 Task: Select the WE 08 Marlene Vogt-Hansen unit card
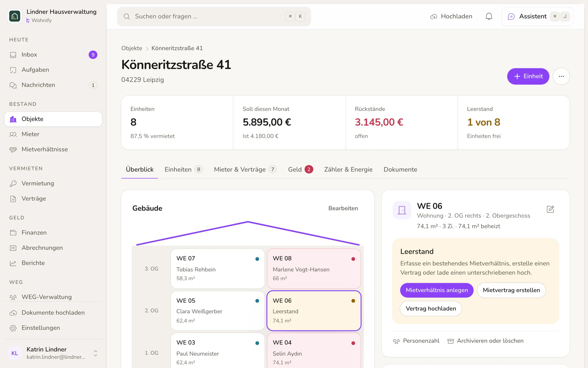click(314, 268)
